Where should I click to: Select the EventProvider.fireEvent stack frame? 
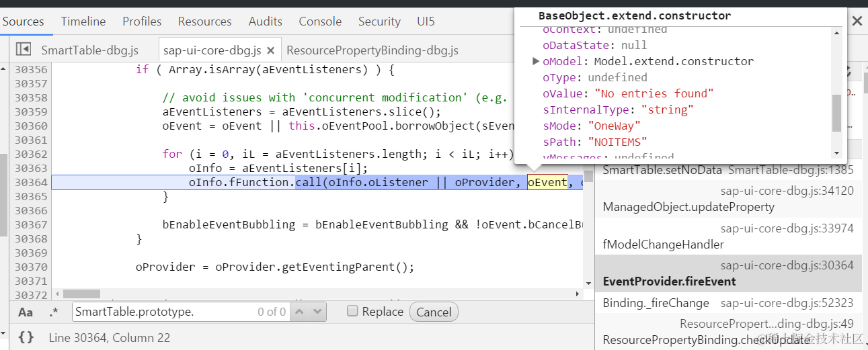[x=728, y=273]
